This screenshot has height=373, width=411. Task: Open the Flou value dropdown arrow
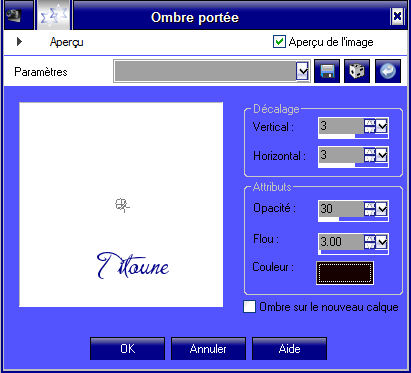pyautogui.click(x=382, y=242)
